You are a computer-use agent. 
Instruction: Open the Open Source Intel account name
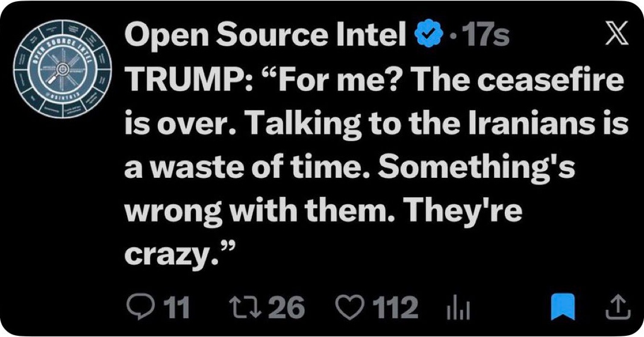(x=265, y=36)
